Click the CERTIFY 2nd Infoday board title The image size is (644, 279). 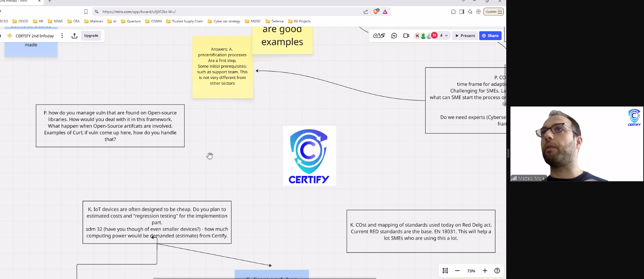pyautogui.click(x=35, y=36)
